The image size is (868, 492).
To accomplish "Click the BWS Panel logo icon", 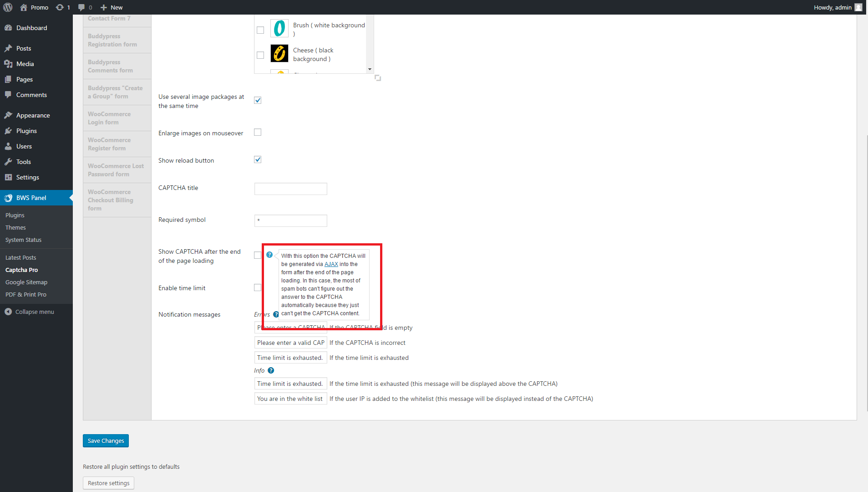I will 8,198.
